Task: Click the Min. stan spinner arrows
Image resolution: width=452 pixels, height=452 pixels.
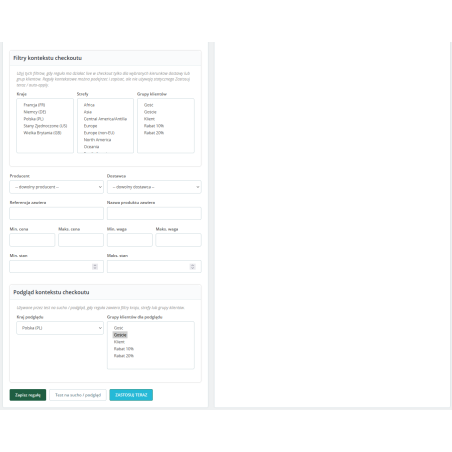Action: (x=95, y=267)
